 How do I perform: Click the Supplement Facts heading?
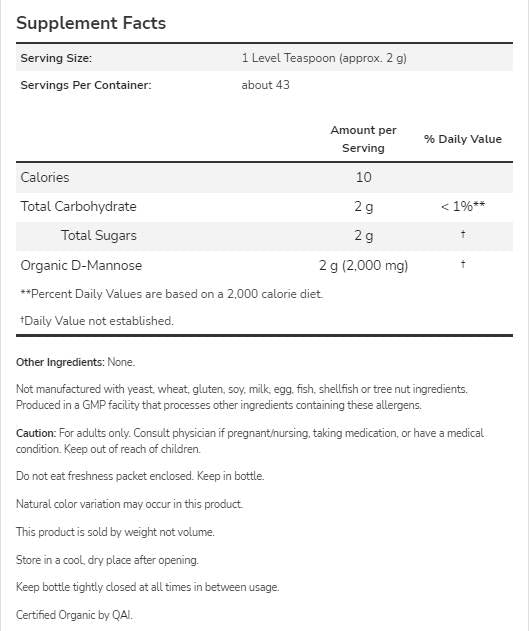click(x=91, y=23)
